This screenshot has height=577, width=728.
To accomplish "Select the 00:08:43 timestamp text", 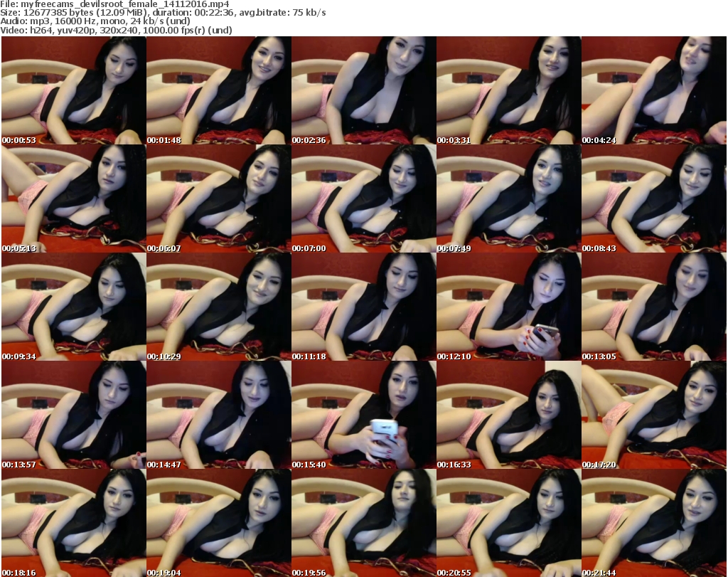I will pos(599,248).
